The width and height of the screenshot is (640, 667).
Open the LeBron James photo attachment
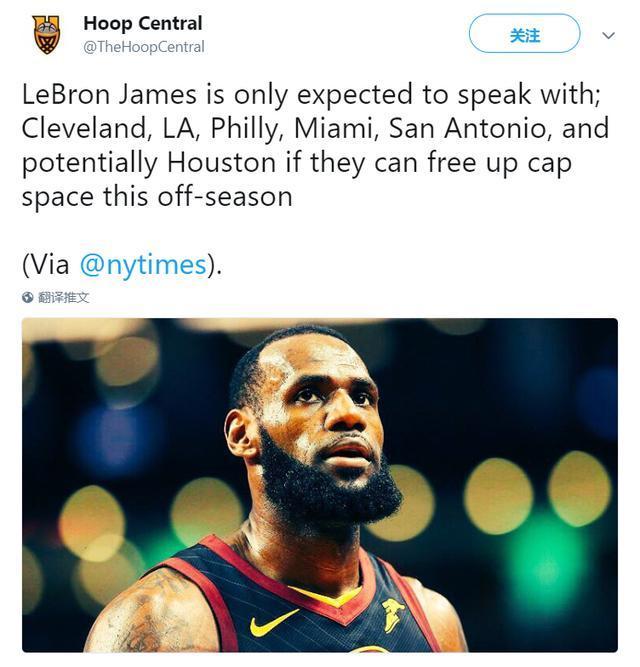(320, 485)
